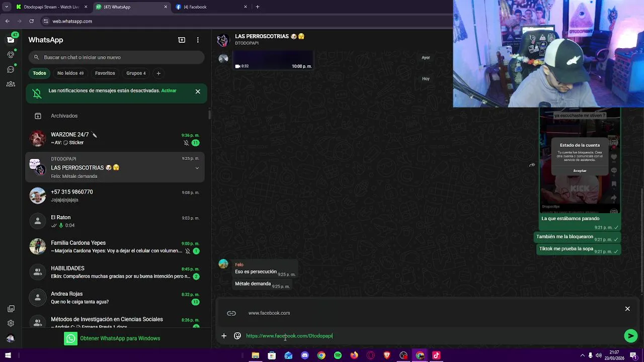Reload the web.whatsapp.com page
This screenshot has height=362, width=644.
[31, 21]
